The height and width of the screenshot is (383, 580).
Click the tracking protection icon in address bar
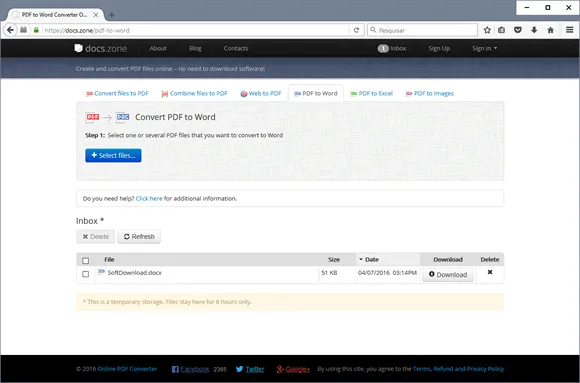coord(23,30)
